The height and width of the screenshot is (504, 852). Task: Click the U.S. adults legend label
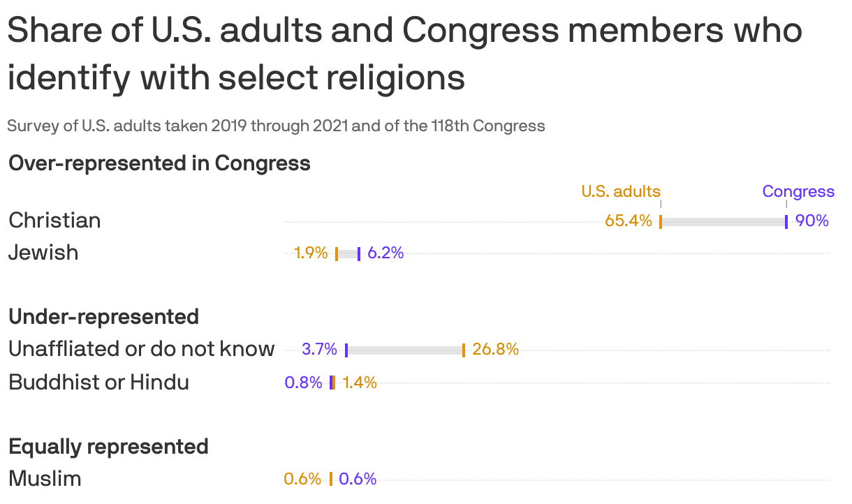point(621,191)
